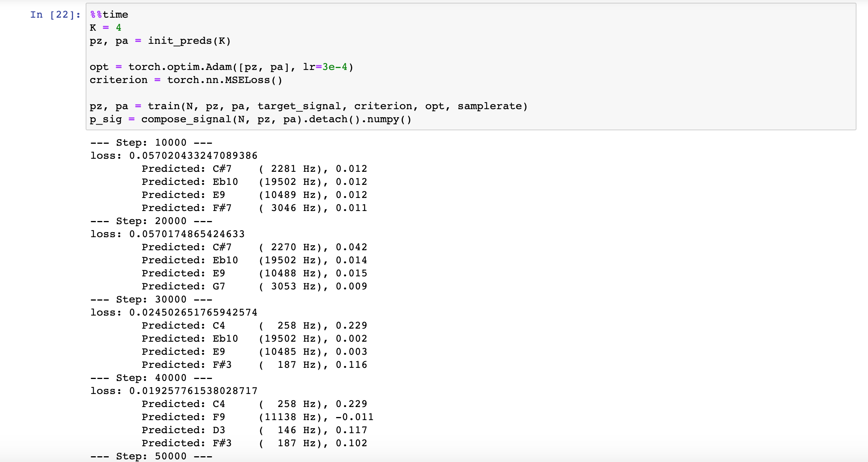Click the Step: 50000 output header
This screenshot has width=868, height=462.
(151, 456)
